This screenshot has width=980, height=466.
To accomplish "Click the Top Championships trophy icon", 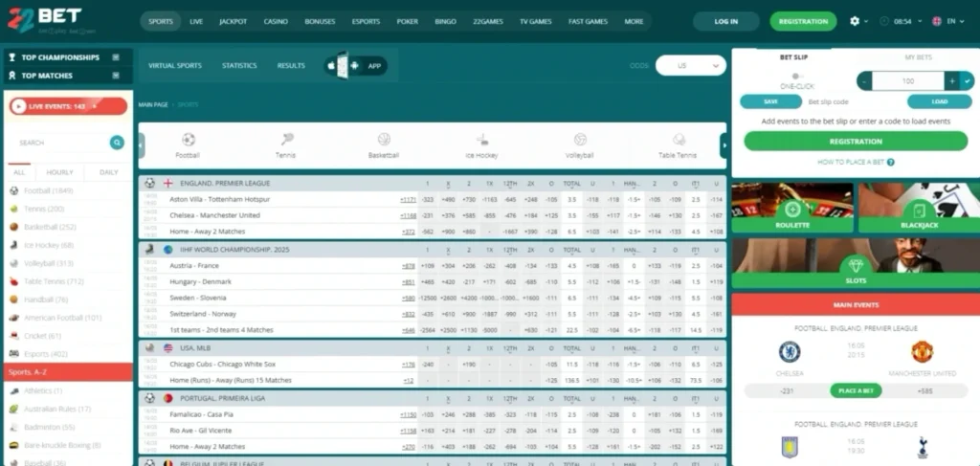I will tap(11, 56).
